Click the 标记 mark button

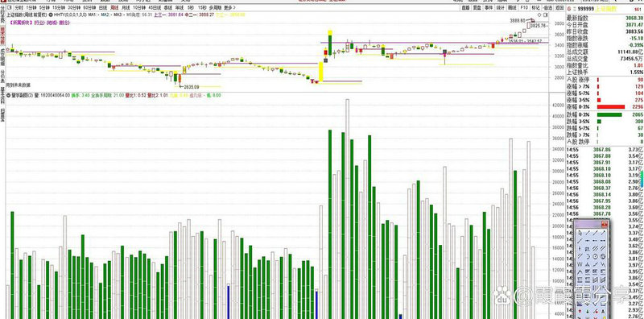tap(535, 7)
